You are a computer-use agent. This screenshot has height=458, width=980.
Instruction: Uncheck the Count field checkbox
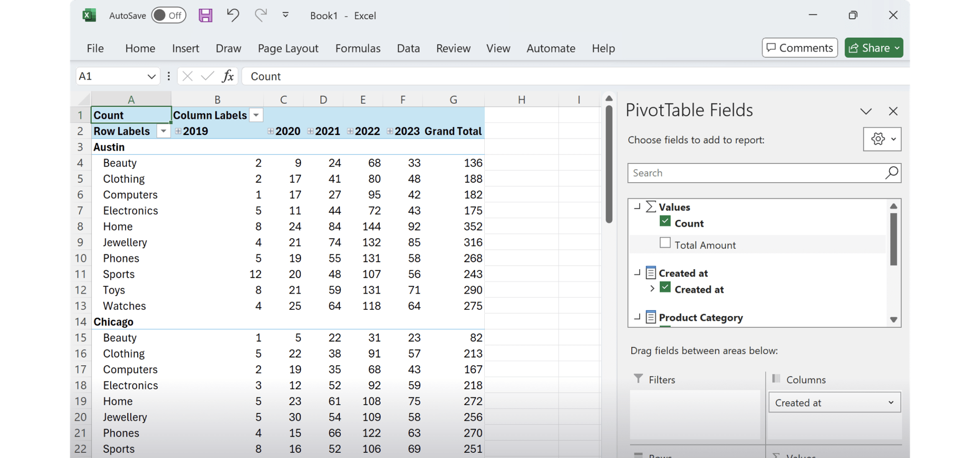pos(665,221)
